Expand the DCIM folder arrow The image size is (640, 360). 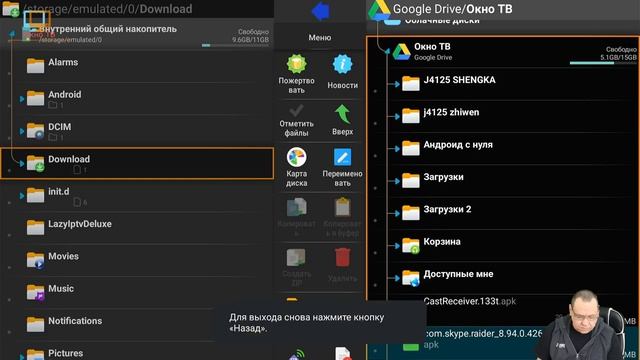click(22, 131)
